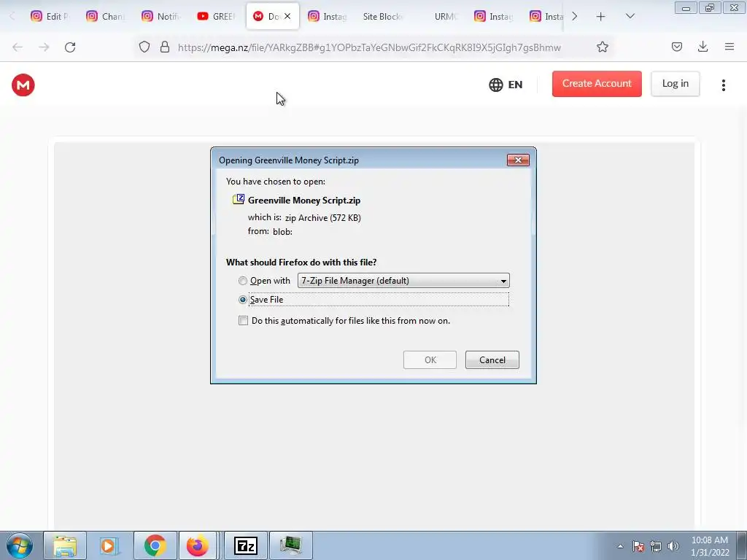Viewport: 747px width, 560px height.
Task: Switch to the Edit P Instagram tab
Action: pyautogui.click(x=50, y=16)
